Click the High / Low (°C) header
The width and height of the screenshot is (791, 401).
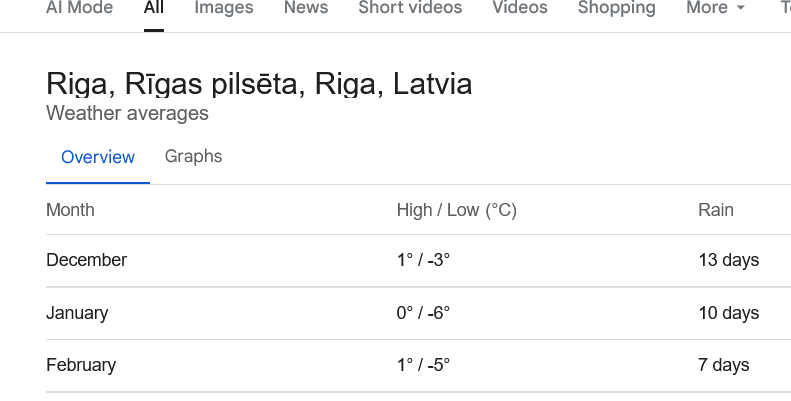(x=456, y=210)
